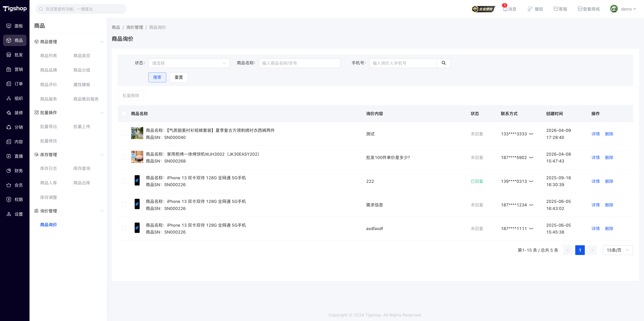The height and width of the screenshot is (321, 644).
Task: Open the 消息 notification bell
Action: pos(505,9)
